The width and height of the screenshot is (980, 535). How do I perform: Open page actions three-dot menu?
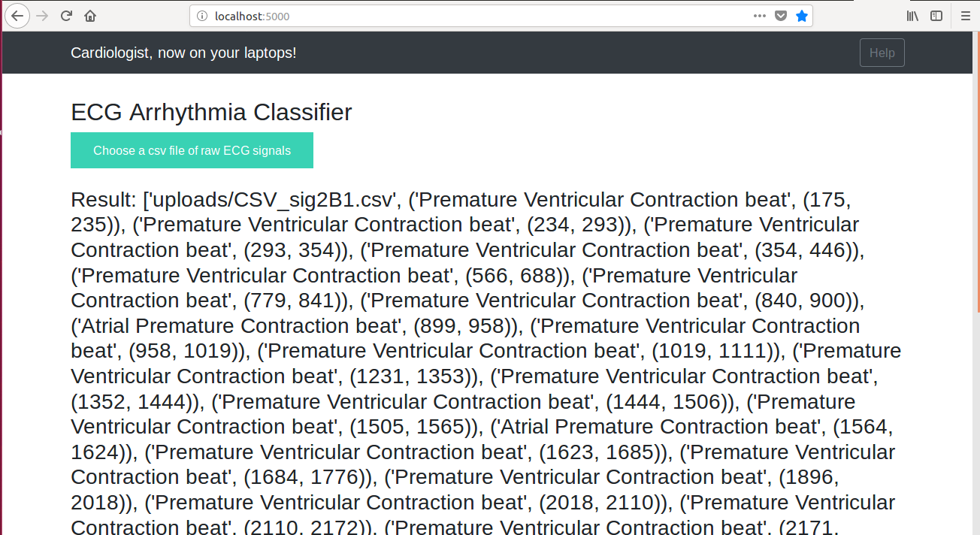click(x=760, y=16)
